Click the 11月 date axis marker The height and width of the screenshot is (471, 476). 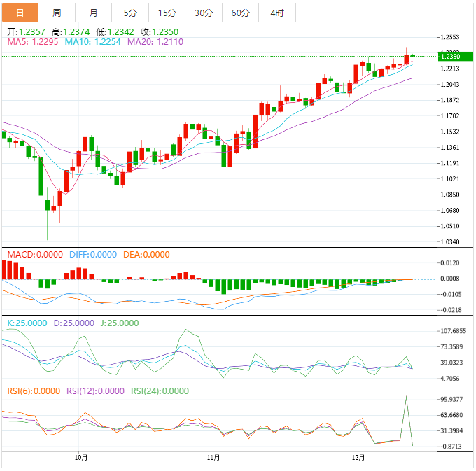point(213,457)
